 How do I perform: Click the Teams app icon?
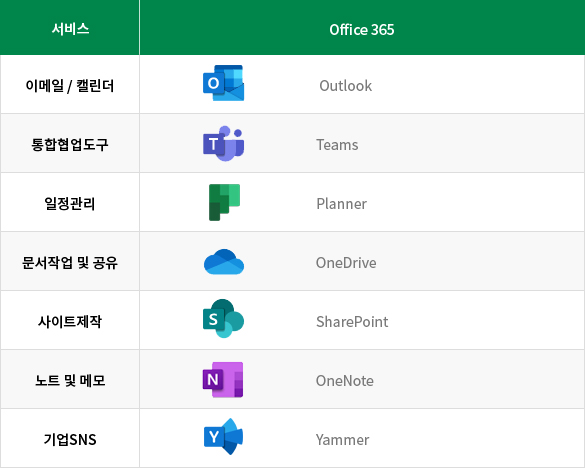[223, 143]
